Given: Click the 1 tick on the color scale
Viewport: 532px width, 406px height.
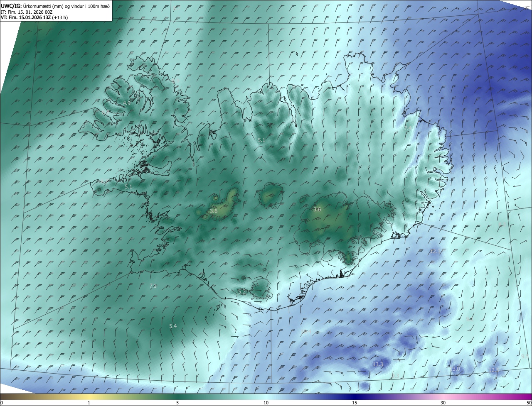Looking at the screenshot, I should coord(89,403).
